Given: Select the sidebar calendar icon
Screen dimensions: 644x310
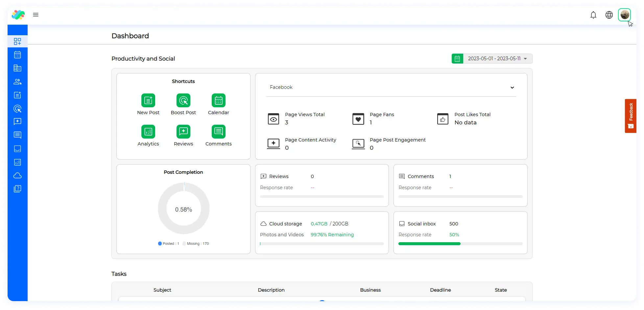Looking at the screenshot, I should click(17, 55).
